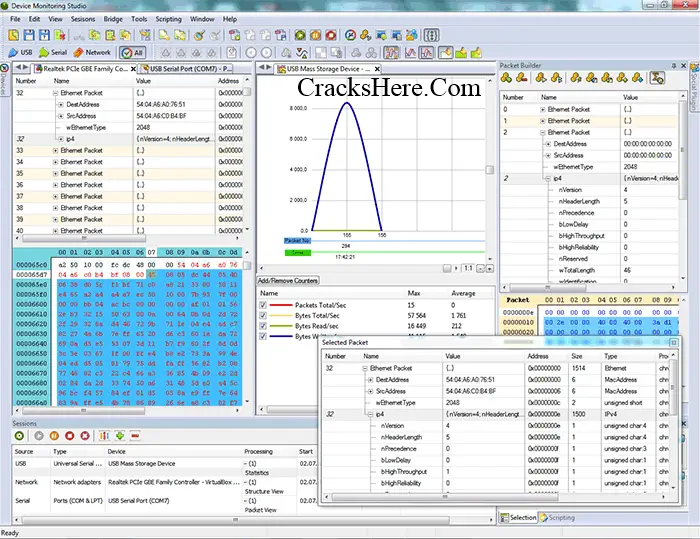Close the Realtek PCIe GBE Family tab

133,69
